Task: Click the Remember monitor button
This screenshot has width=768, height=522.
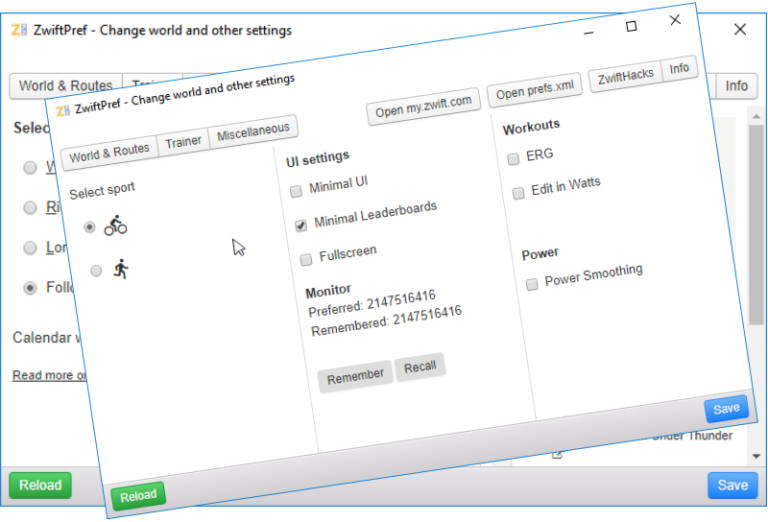Action: click(356, 377)
